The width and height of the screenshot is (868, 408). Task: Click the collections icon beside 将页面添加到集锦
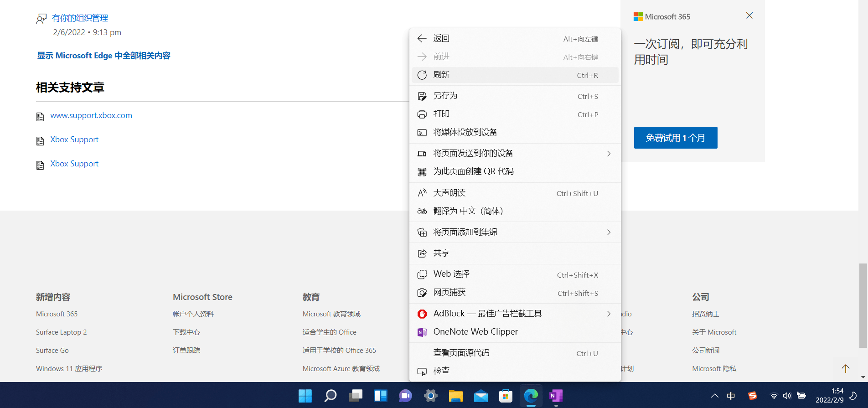[422, 232]
